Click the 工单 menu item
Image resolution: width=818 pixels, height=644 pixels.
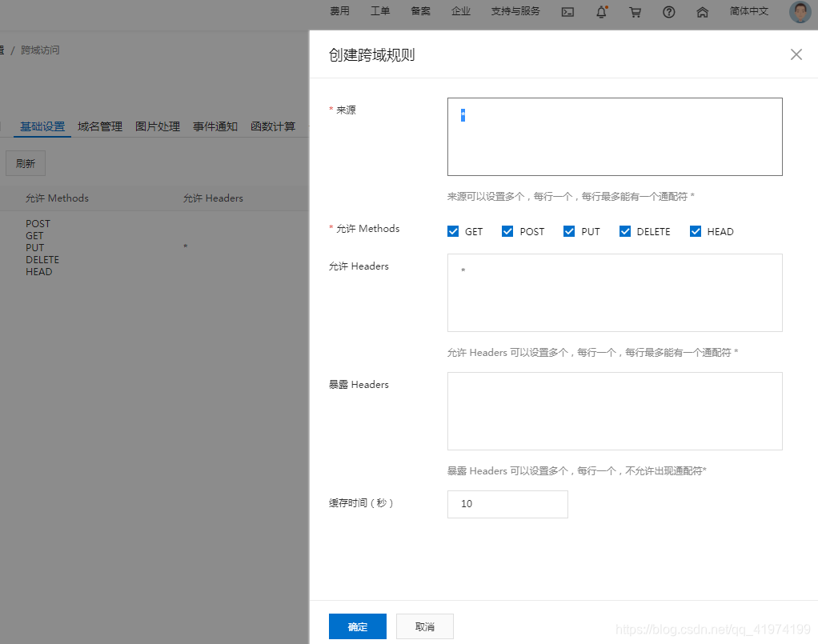(x=379, y=10)
